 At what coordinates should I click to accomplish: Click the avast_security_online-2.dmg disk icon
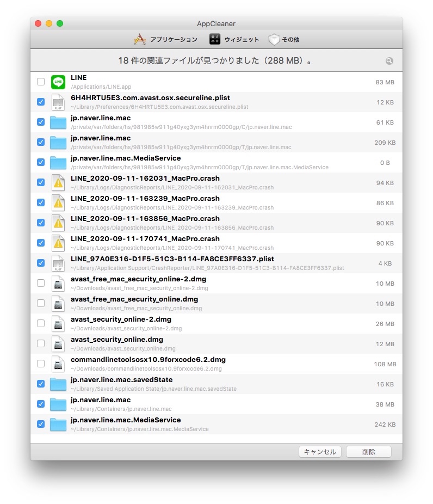click(x=58, y=324)
